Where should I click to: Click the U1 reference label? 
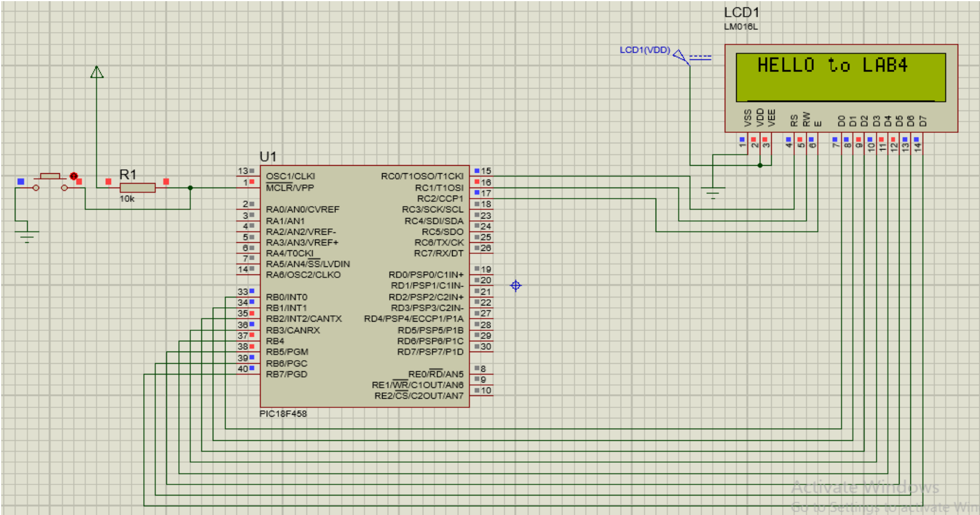point(268,157)
